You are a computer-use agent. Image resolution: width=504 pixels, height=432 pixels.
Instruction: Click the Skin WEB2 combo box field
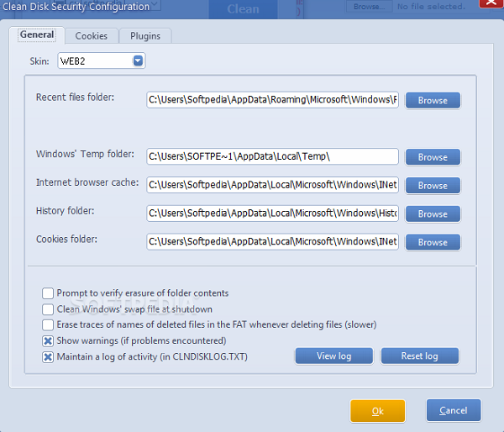102,61
